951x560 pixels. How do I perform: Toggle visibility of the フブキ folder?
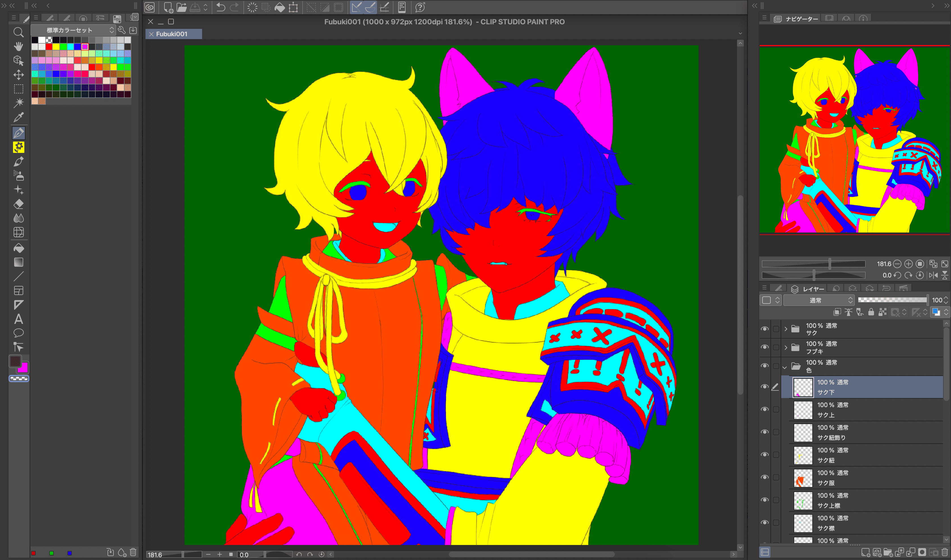click(764, 347)
